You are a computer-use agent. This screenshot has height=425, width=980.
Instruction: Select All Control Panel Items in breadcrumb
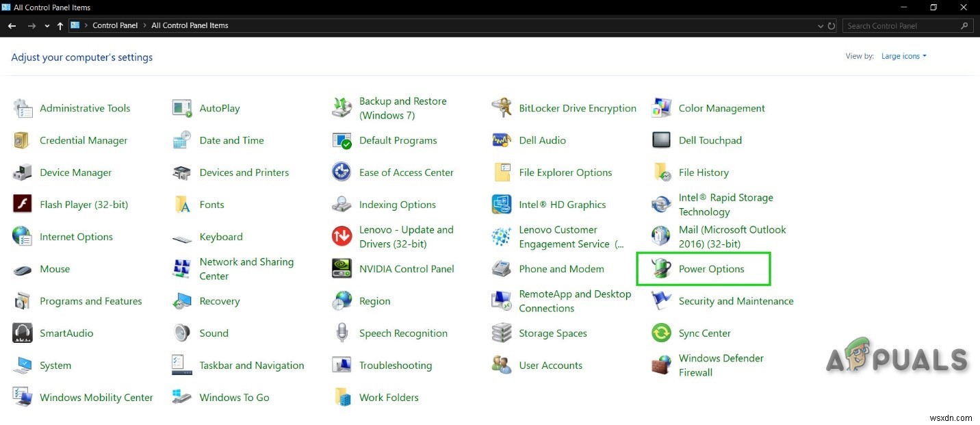[x=190, y=25]
